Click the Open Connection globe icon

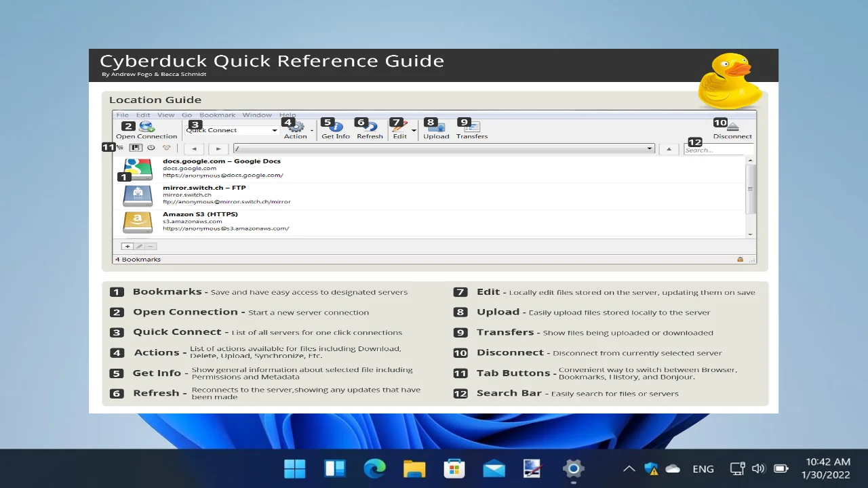(x=146, y=126)
